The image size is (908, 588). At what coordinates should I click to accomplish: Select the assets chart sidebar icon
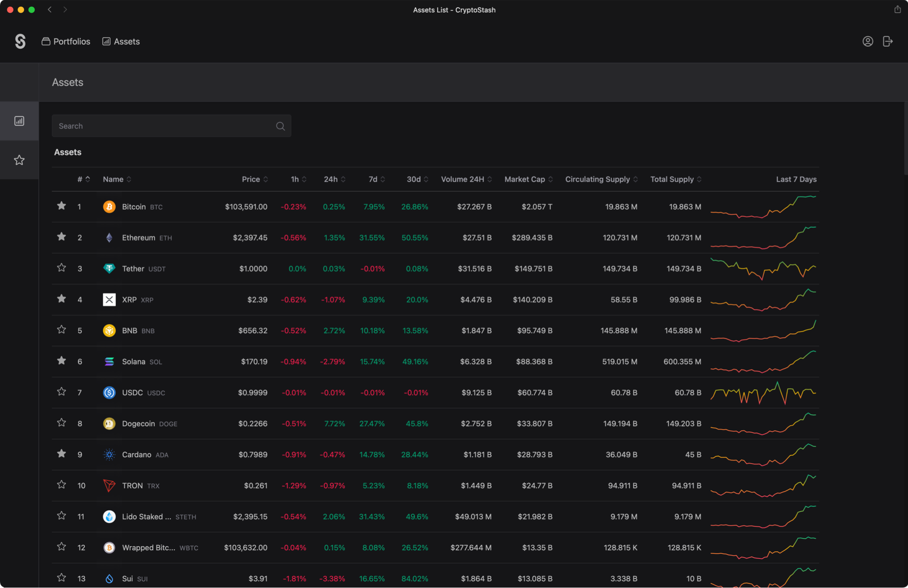19,121
